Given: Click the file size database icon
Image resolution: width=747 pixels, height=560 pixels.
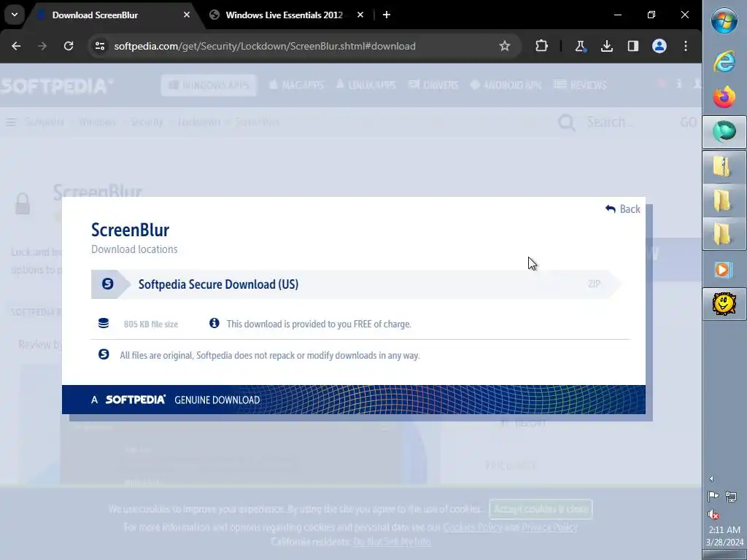Looking at the screenshot, I should coord(104,323).
